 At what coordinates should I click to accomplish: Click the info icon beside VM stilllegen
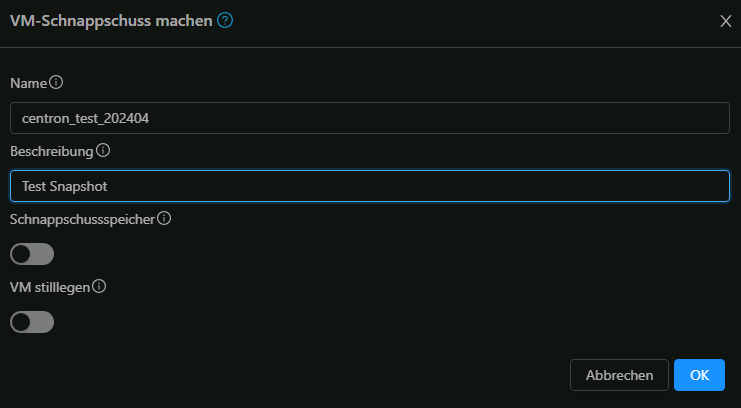point(99,286)
